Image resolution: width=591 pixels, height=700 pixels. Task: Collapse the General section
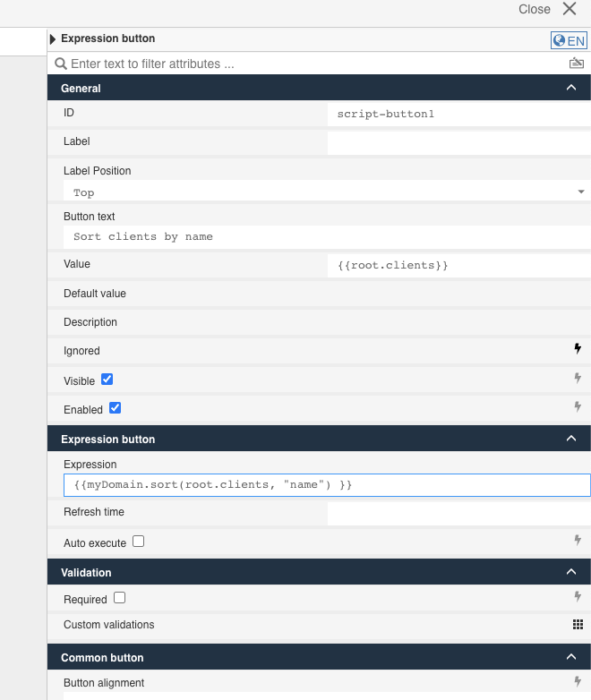point(571,88)
